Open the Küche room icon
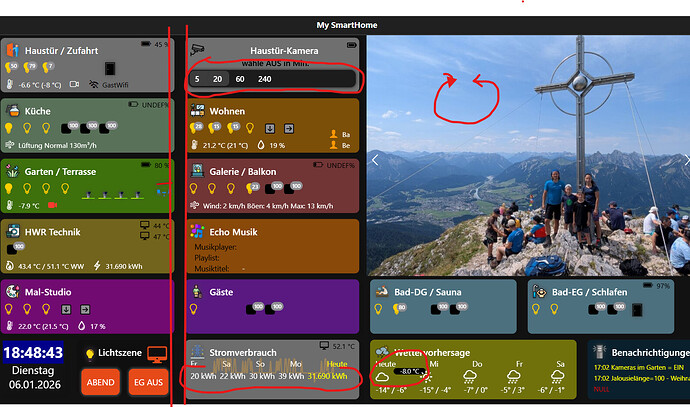690x407 pixels. point(14,110)
